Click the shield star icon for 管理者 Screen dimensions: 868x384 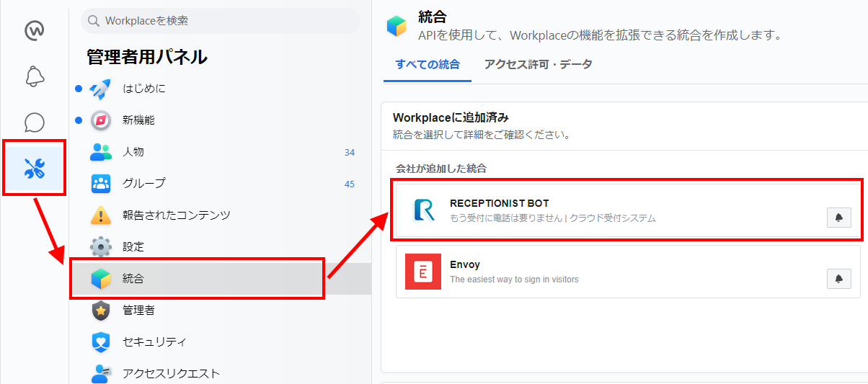101,310
